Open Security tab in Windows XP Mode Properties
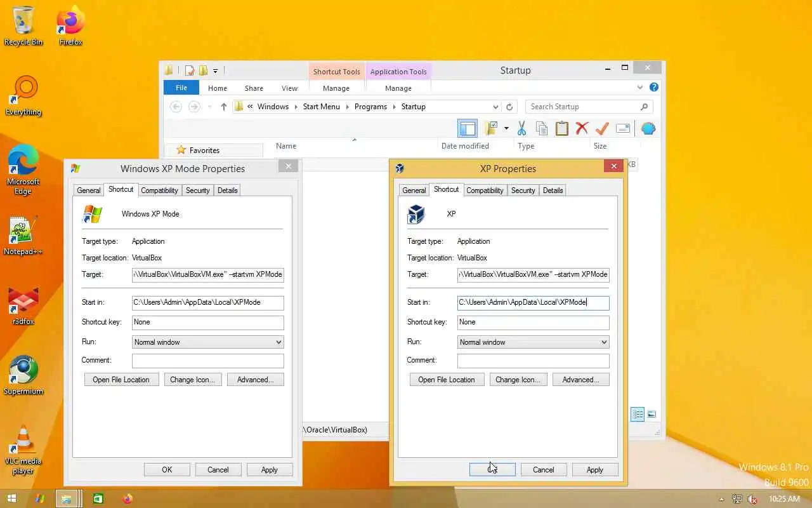 [198, 190]
